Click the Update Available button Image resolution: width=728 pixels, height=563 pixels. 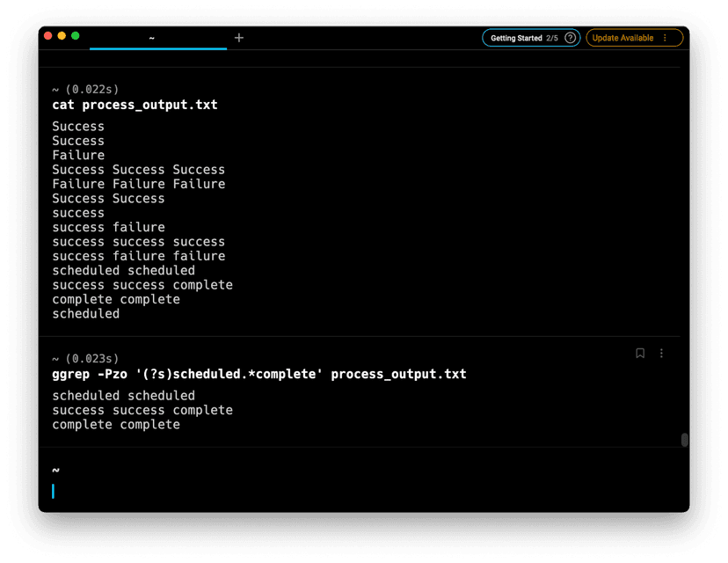click(x=623, y=38)
